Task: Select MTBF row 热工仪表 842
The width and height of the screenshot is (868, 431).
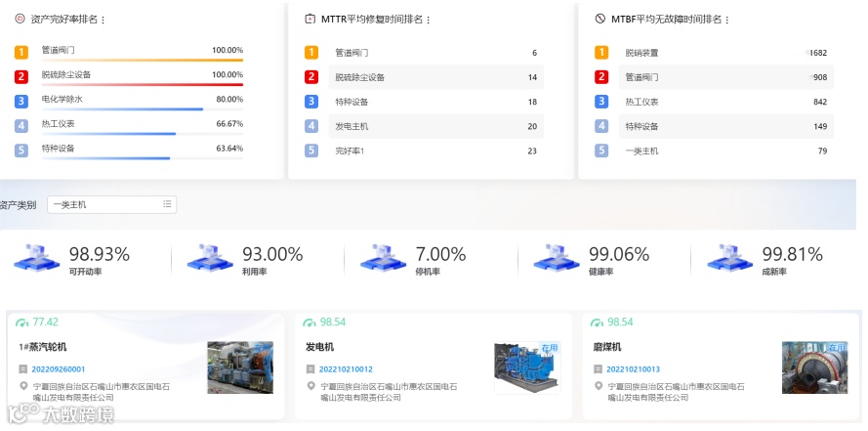Action: tap(726, 102)
